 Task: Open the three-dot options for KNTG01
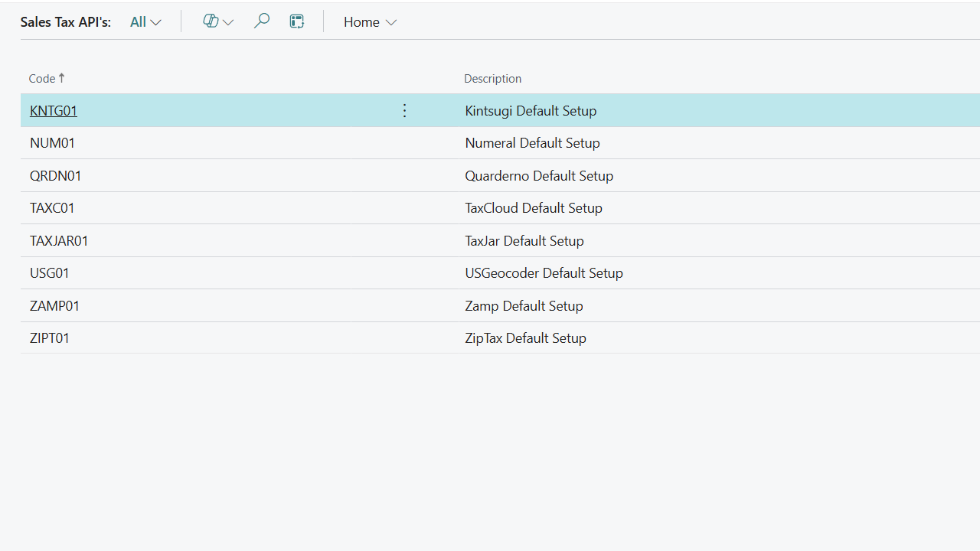click(405, 111)
